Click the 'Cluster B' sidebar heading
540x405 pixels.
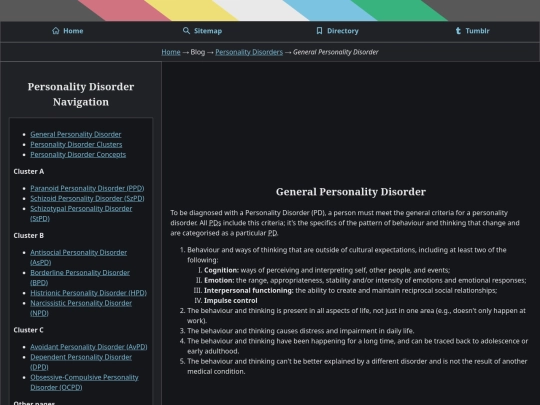29,236
